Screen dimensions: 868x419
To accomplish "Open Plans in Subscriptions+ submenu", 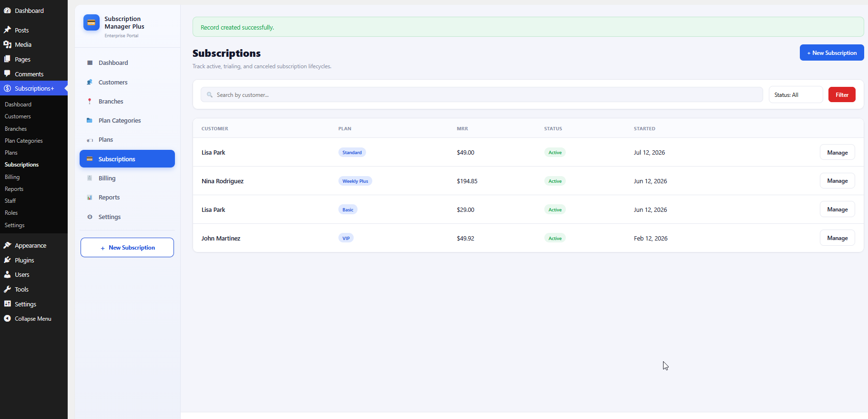I will pos(11,153).
